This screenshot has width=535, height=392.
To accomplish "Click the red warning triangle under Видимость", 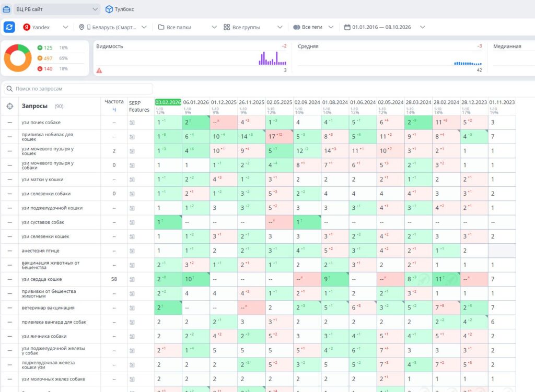I will [99, 70].
